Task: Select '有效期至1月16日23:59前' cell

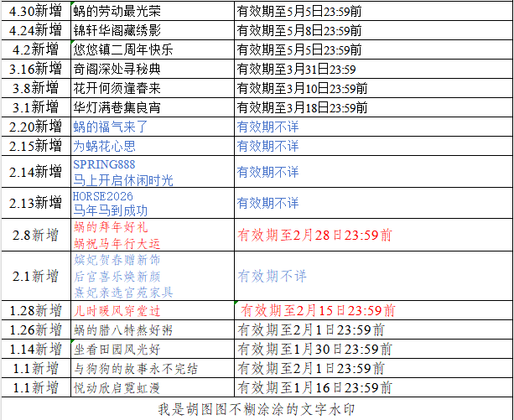Action: pyautogui.click(x=373, y=387)
